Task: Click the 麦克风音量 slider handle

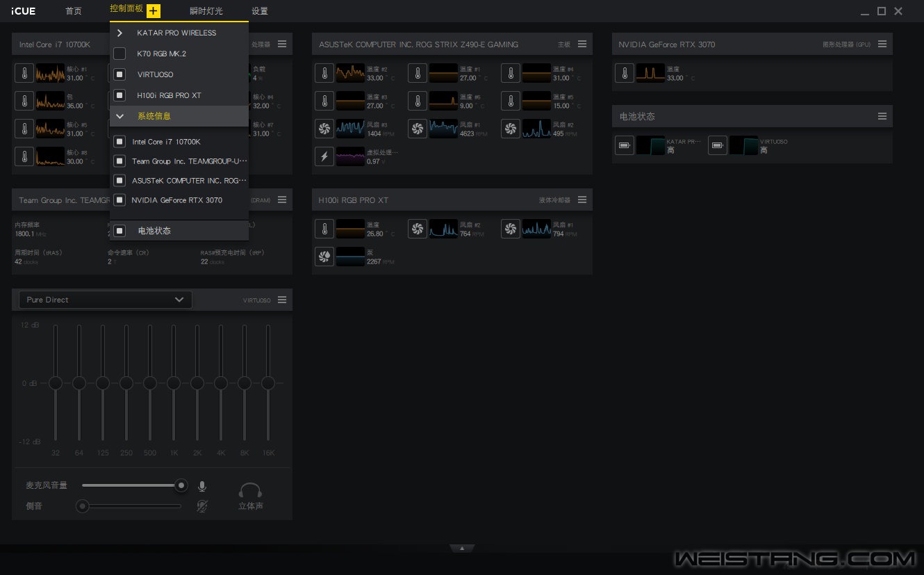Action: [181, 485]
